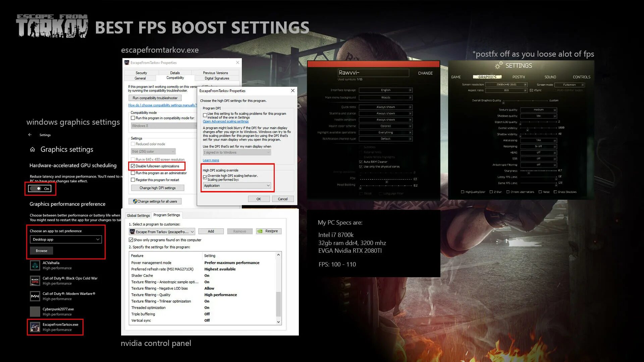Image resolution: width=644 pixels, height=362 pixels.
Task: Switch to the Security tab
Action: tap(141, 73)
